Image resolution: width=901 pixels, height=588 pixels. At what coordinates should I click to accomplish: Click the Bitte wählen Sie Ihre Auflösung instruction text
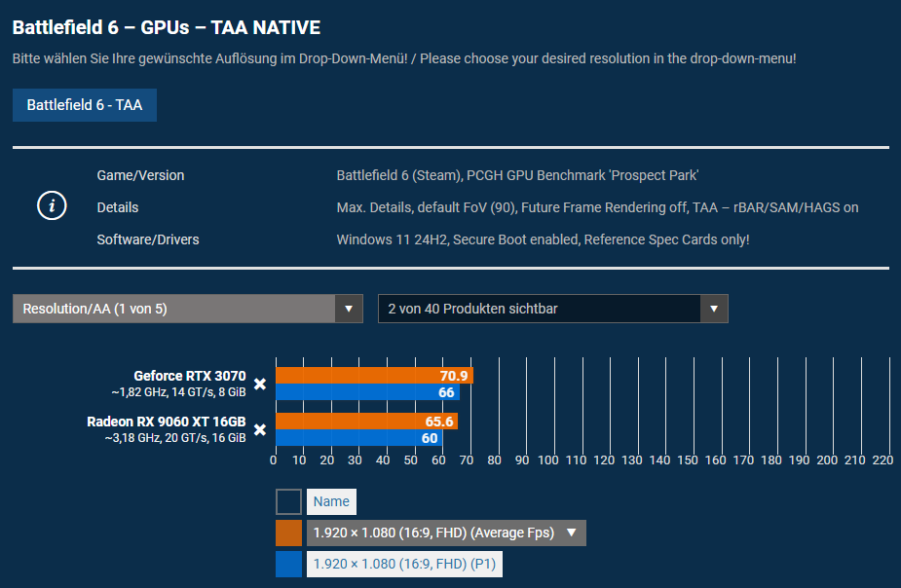coord(404,58)
